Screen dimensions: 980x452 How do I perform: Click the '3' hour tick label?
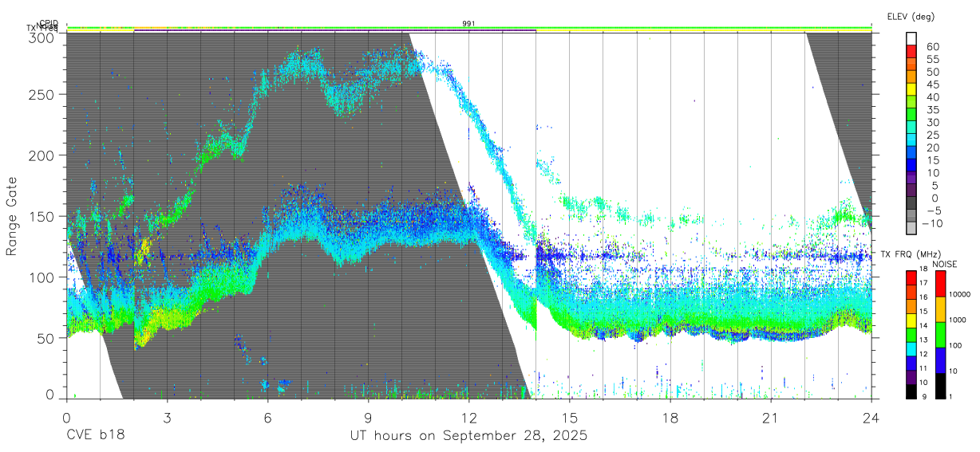pyautogui.click(x=167, y=418)
